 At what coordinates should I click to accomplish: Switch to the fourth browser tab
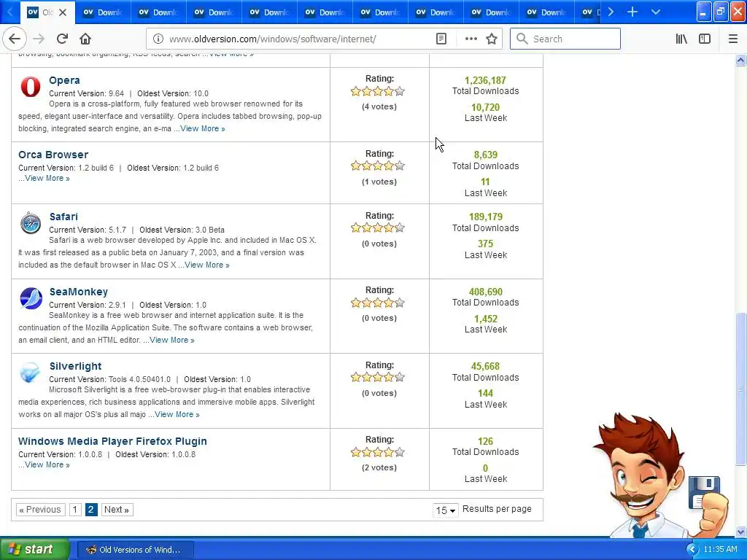pyautogui.click(x=214, y=12)
